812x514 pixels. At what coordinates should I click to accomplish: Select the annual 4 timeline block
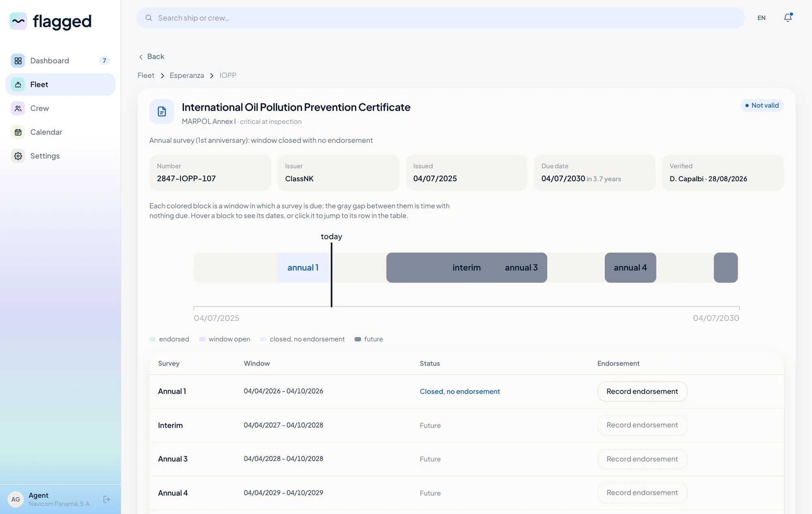click(630, 268)
